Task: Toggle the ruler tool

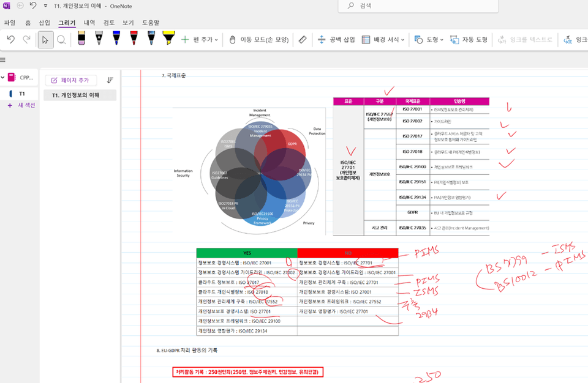Action: 303,39
